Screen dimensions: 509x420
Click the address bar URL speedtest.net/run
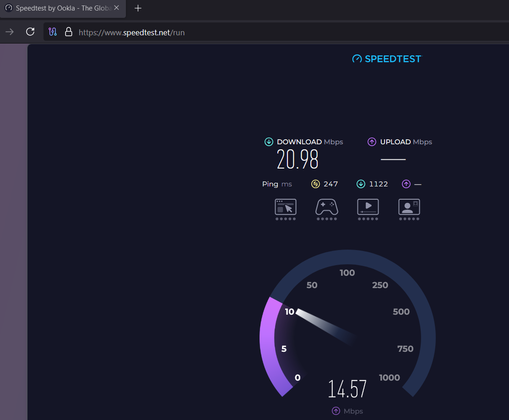pyautogui.click(x=131, y=33)
